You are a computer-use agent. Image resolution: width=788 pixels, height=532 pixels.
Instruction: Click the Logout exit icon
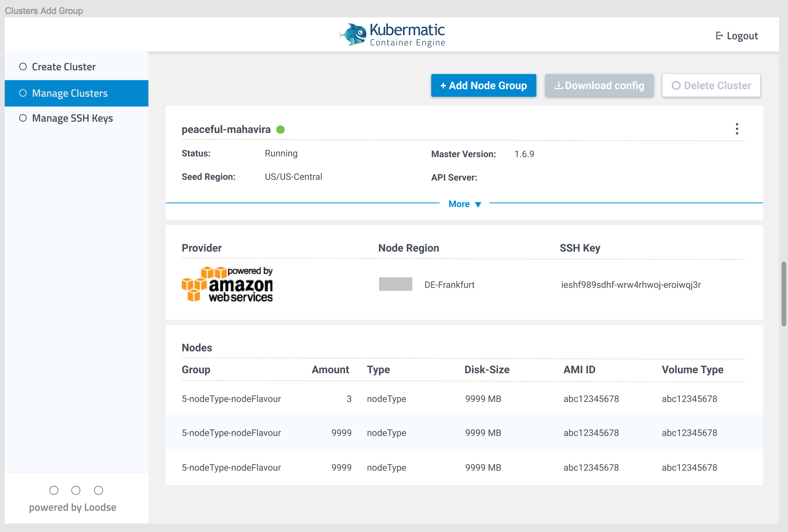click(x=719, y=36)
